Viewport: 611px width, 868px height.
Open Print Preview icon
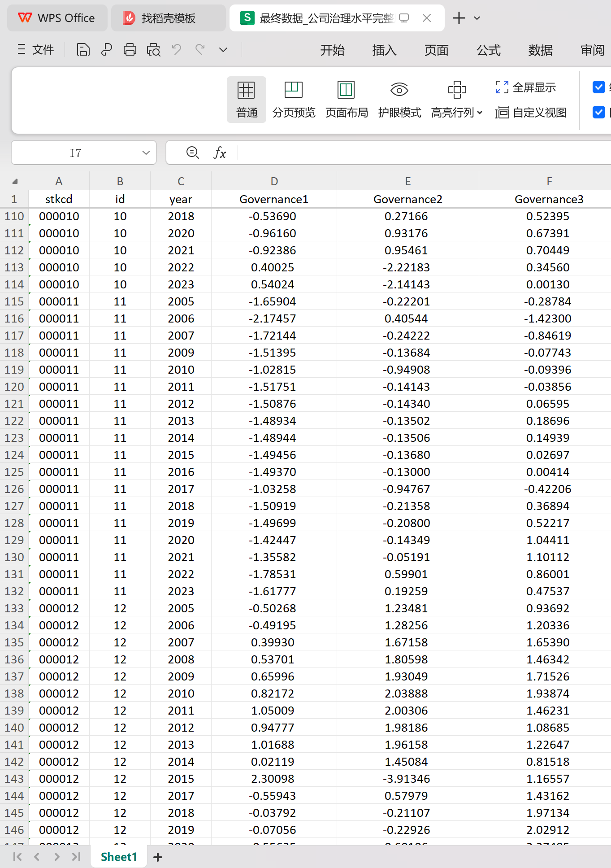click(153, 49)
